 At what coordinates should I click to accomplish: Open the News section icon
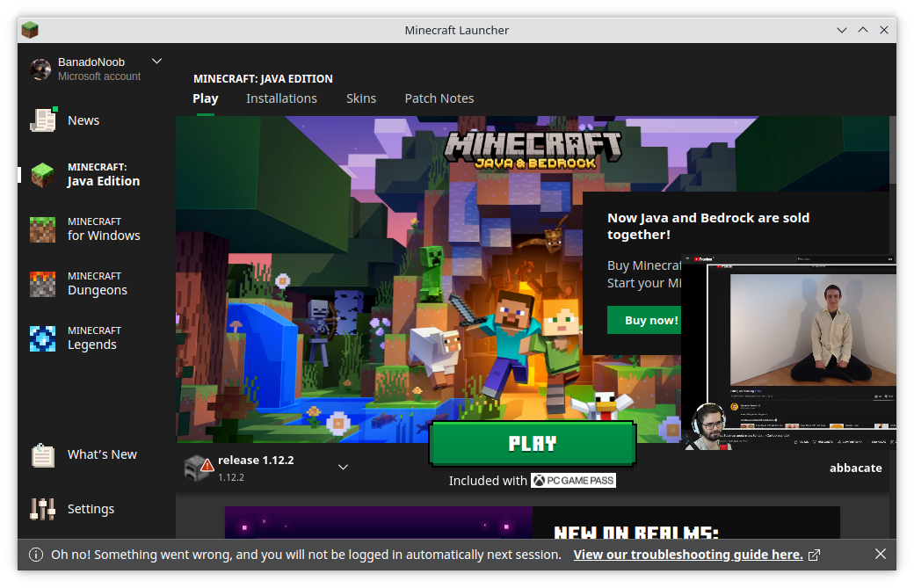43,120
